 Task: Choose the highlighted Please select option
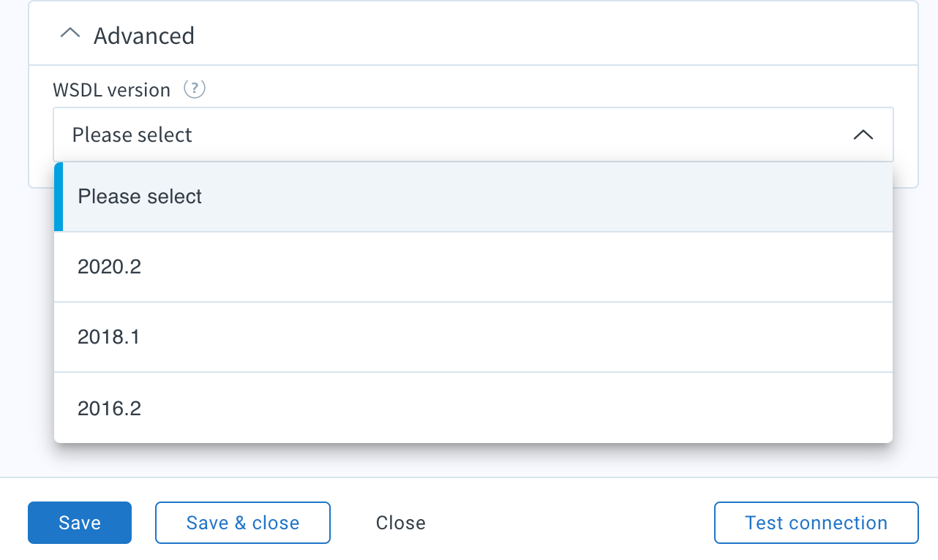pyautogui.click(x=473, y=197)
